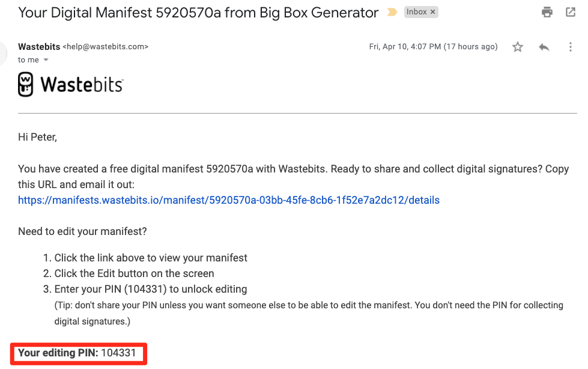Click 'Your editing PIN: 104331' line

tap(77, 353)
